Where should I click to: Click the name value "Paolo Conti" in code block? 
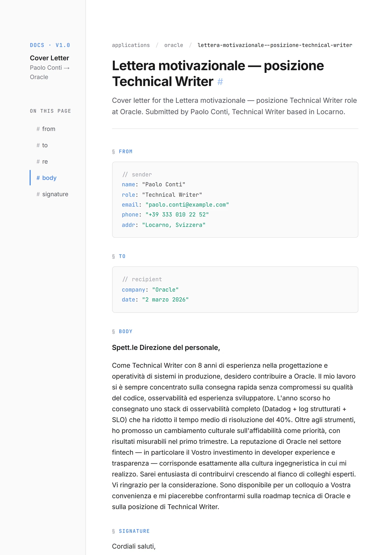click(164, 184)
